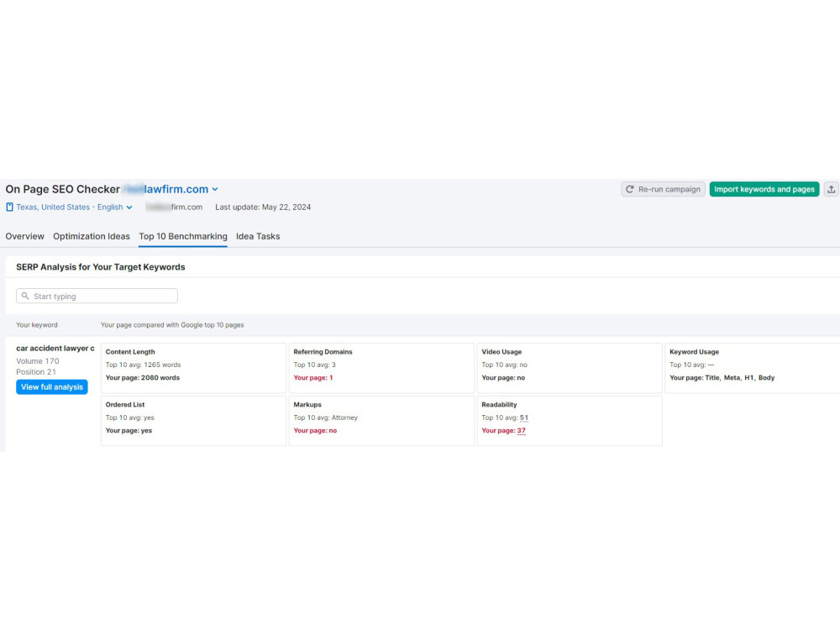Click Markups 'Your page: no' value
The width and height of the screenshot is (840, 630).
(x=315, y=430)
